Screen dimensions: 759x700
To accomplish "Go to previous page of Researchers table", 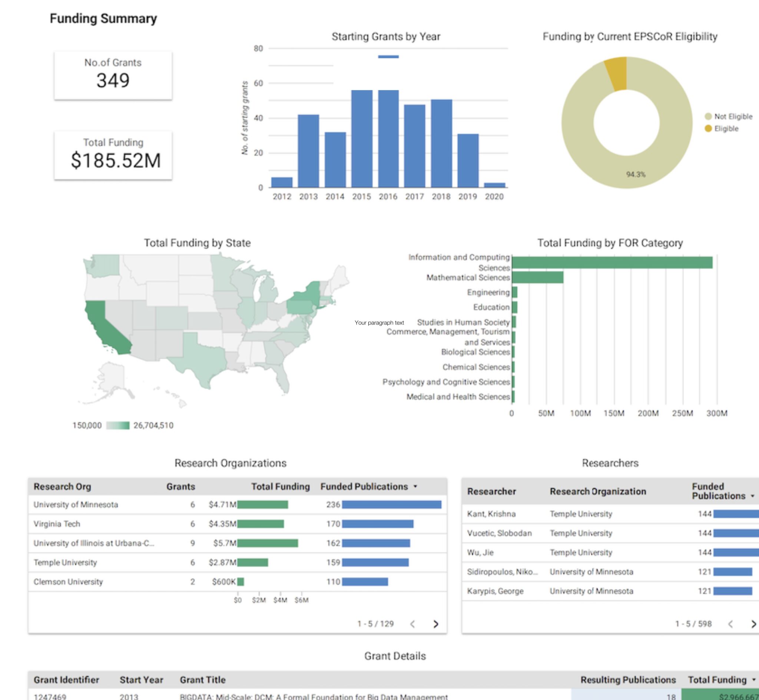I will click(730, 624).
